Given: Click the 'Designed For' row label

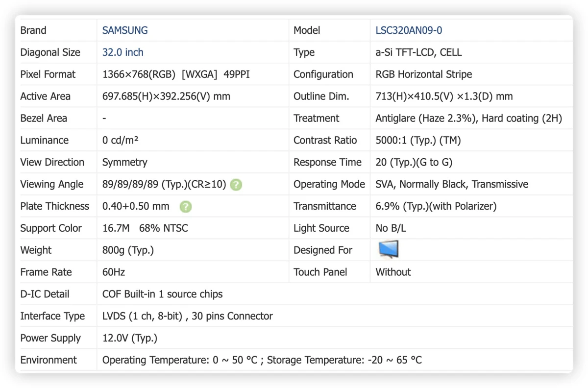Looking at the screenshot, I should 323,250.
